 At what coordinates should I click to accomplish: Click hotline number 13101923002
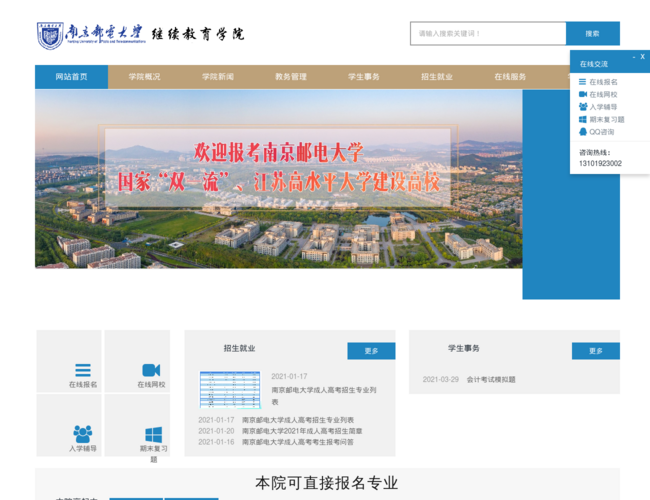click(x=600, y=163)
